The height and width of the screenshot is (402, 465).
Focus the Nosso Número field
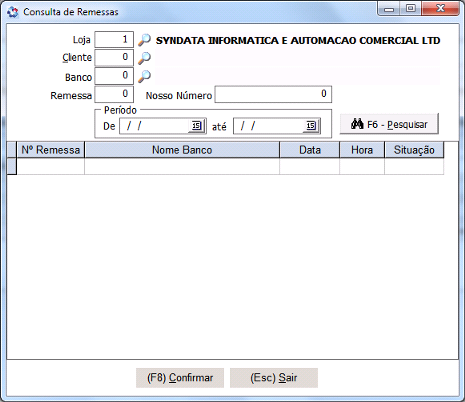[273, 94]
